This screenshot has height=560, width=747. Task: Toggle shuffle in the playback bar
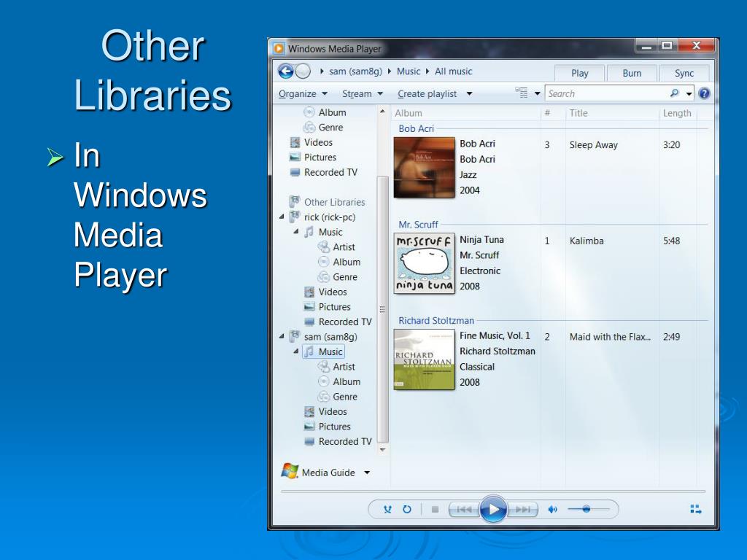(x=387, y=510)
